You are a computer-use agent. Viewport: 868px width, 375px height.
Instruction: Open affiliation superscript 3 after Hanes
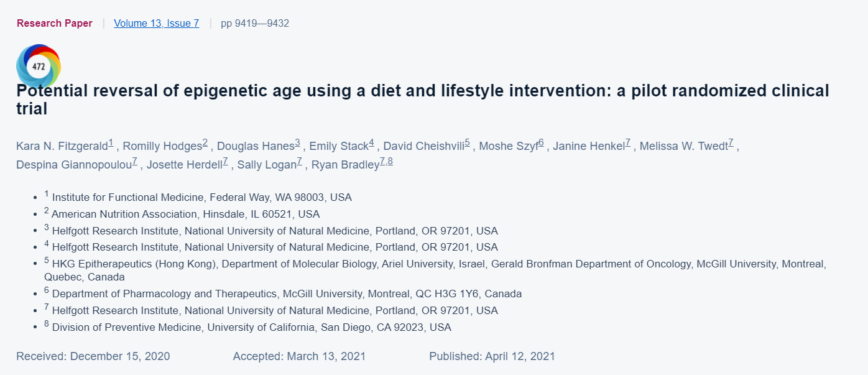point(297,144)
